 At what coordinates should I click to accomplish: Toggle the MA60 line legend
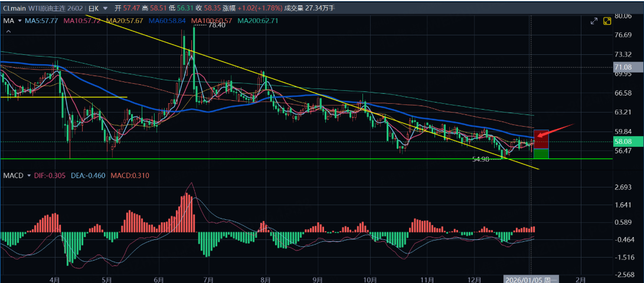tap(166, 21)
